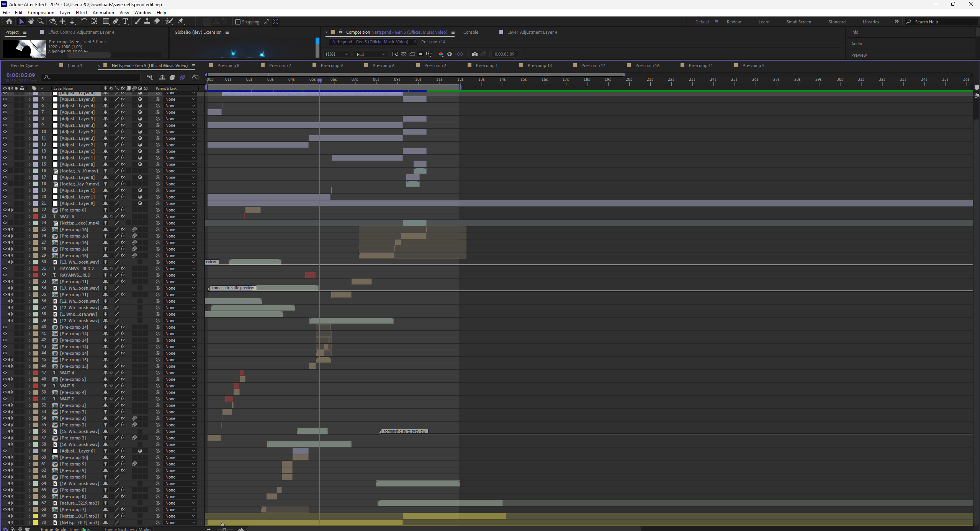Viewport: 980px width, 531px height.
Task: Mute audio of layer 30 whoosh wav
Action: coord(11,262)
